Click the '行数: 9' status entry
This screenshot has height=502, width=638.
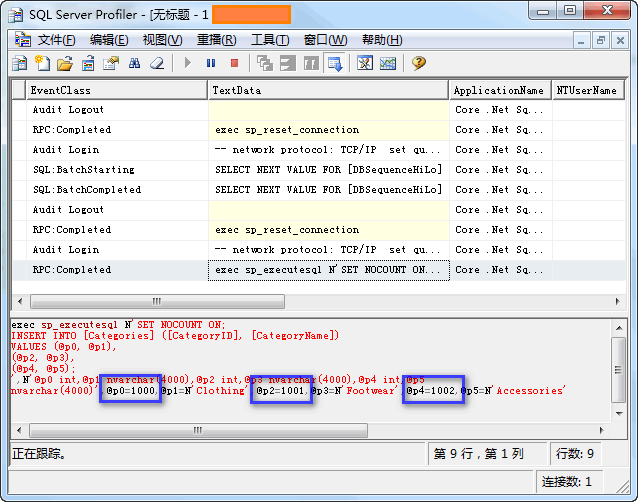click(575, 454)
